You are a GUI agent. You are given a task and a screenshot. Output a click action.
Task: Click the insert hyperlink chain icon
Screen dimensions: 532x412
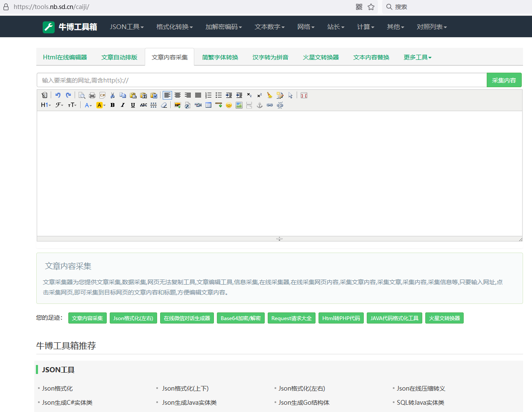pyautogui.click(x=270, y=105)
